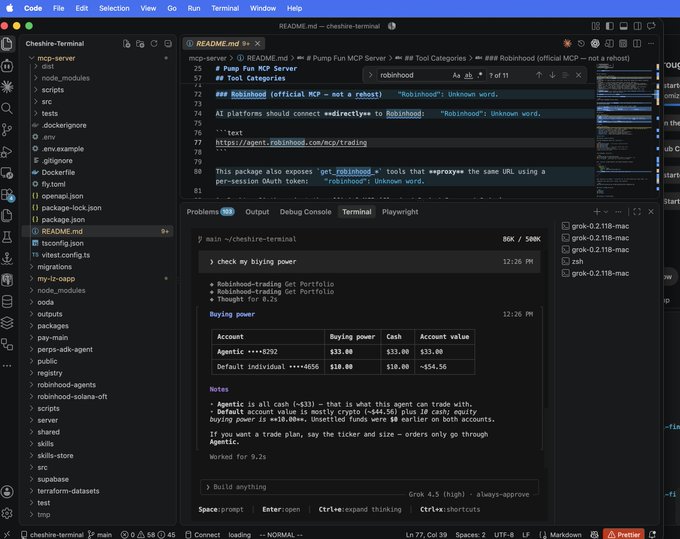Image resolution: width=680 pixels, height=539 pixels.
Task: Add a new terminal with plus icon
Action: point(597,212)
